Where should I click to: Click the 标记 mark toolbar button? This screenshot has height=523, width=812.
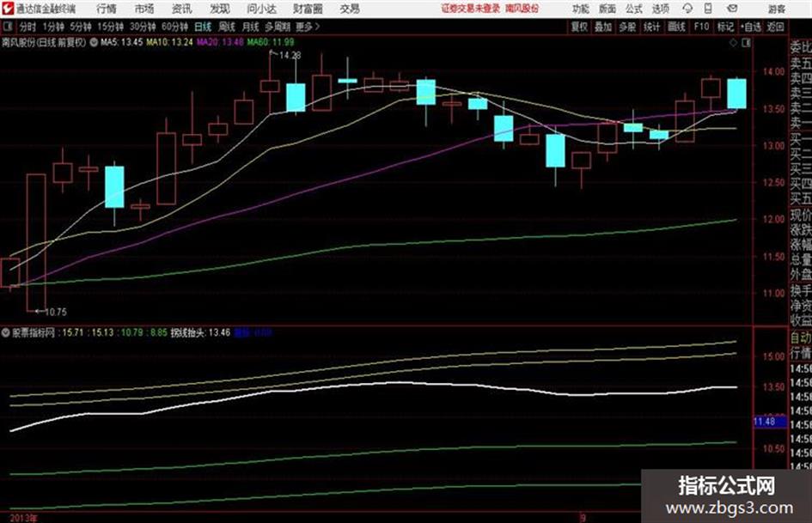point(725,27)
